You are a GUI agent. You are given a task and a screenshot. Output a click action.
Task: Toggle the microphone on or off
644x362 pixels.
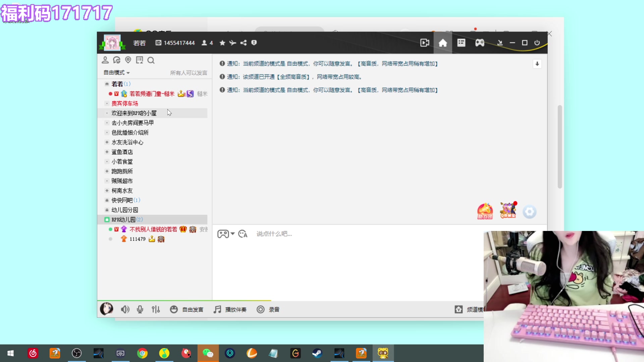[140, 309]
